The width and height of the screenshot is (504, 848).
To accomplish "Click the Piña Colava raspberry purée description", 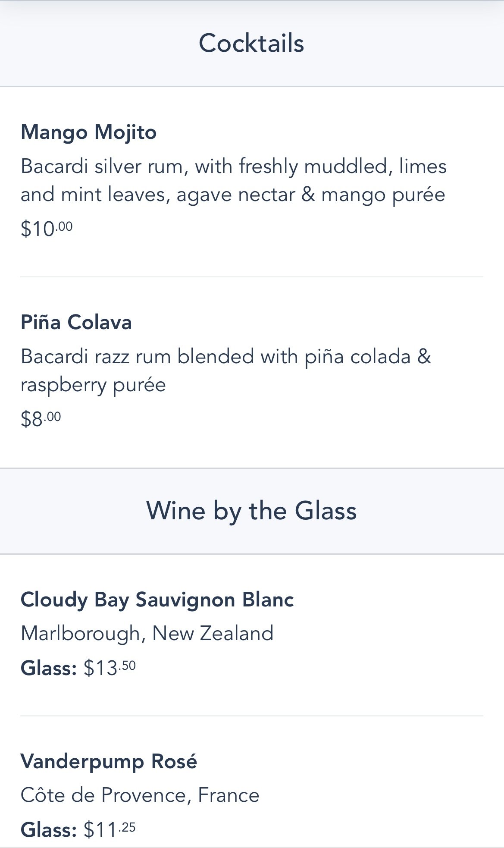I will [x=226, y=371].
